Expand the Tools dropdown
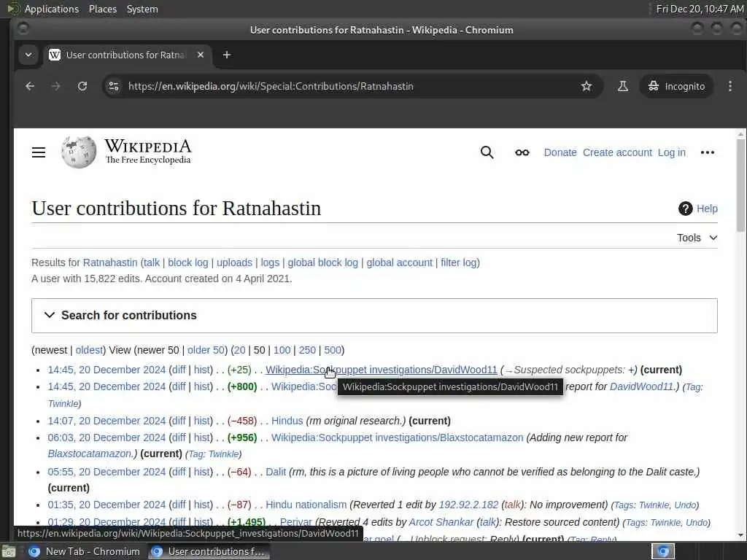 (x=697, y=238)
